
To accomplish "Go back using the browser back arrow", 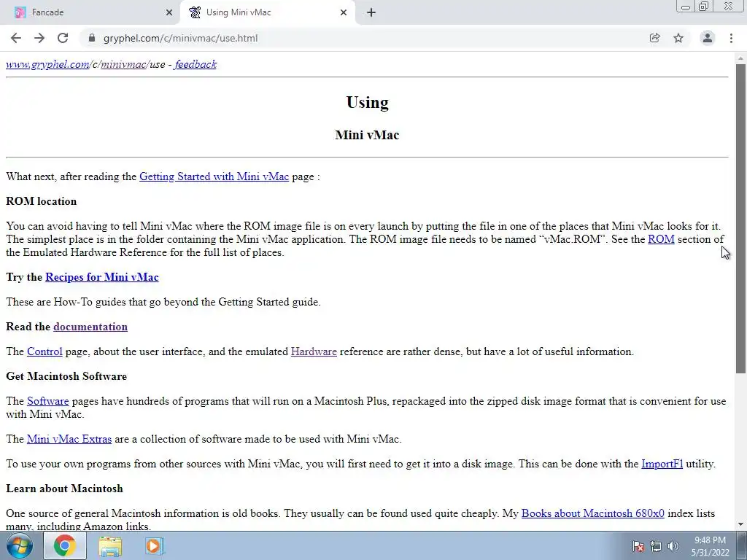I will coord(16,38).
